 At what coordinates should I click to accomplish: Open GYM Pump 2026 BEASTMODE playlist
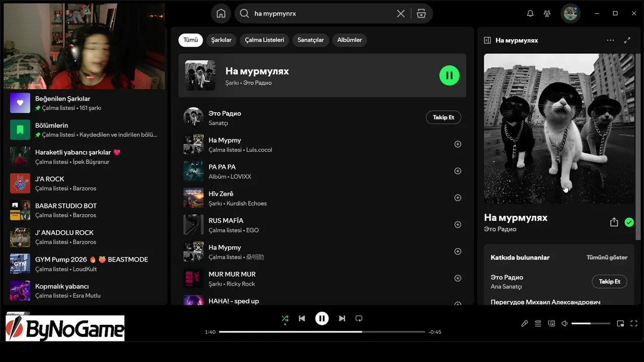click(86, 264)
